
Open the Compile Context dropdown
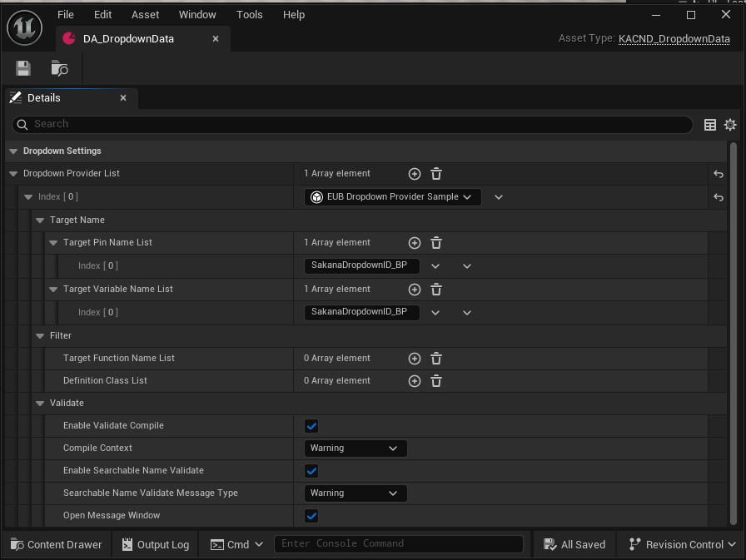pyautogui.click(x=355, y=448)
